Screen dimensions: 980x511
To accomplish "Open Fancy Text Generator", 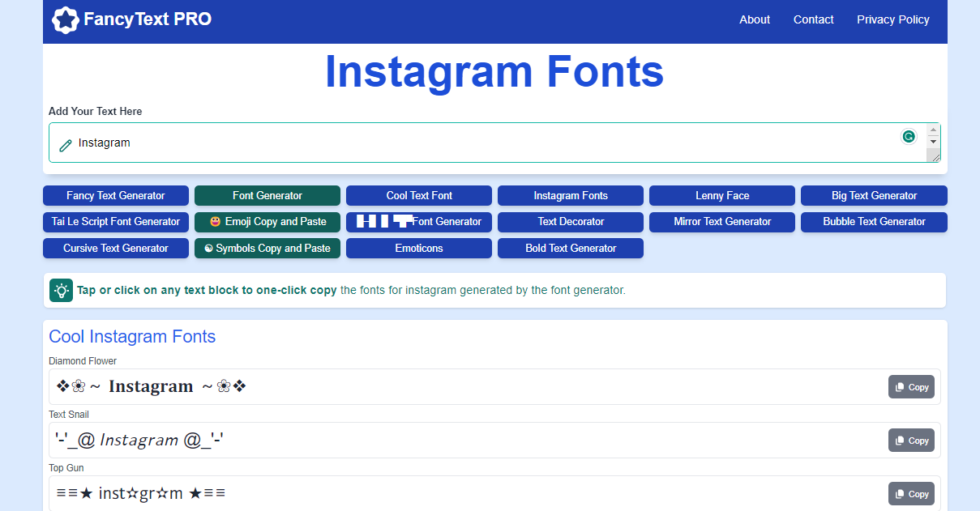I will [x=116, y=195].
